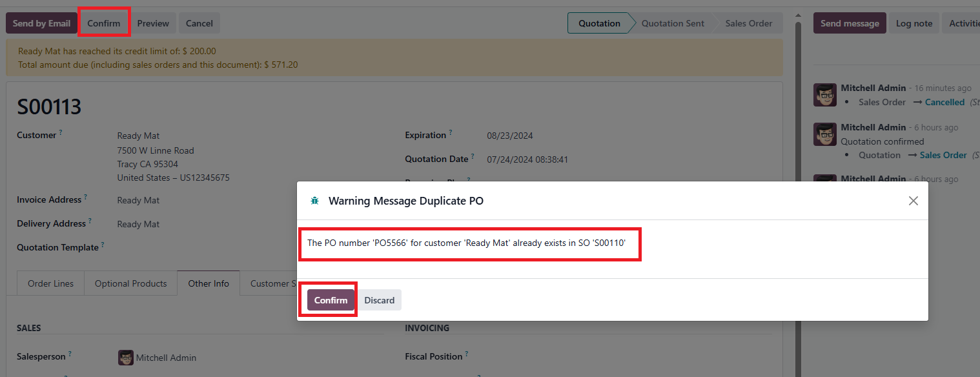Click the help icon beside the Customer label
980x377 pixels.
pyautogui.click(x=61, y=133)
